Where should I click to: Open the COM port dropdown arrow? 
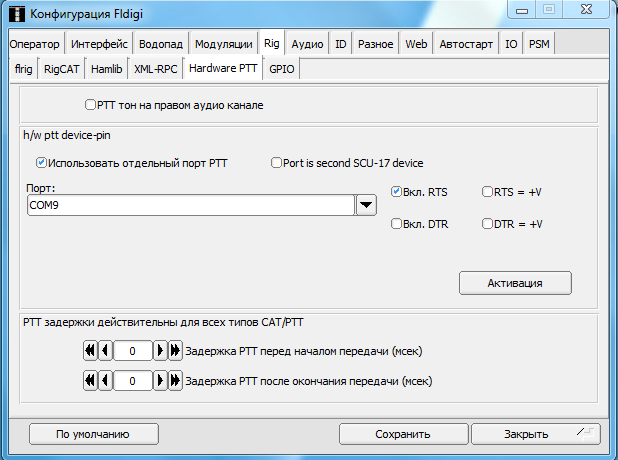point(366,205)
